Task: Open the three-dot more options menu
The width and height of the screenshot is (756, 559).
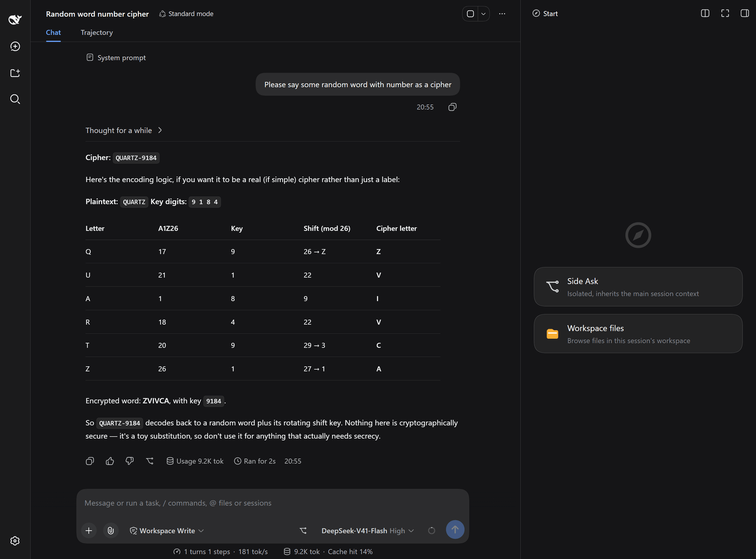Action: 502,14
